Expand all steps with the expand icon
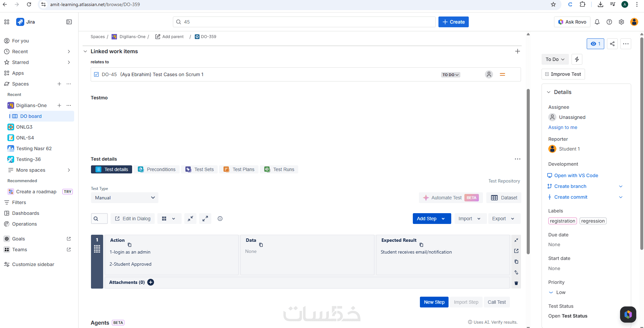 (205, 219)
